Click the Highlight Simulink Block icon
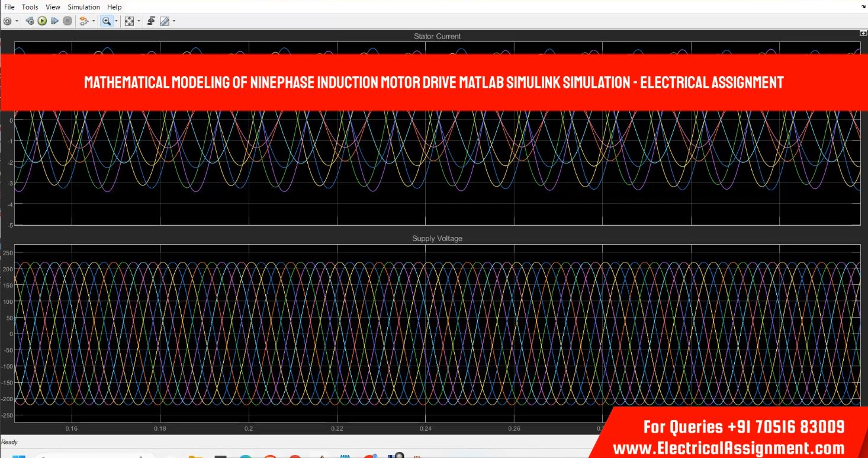This screenshot has height=458, width=868. click(x=83, y=21)
